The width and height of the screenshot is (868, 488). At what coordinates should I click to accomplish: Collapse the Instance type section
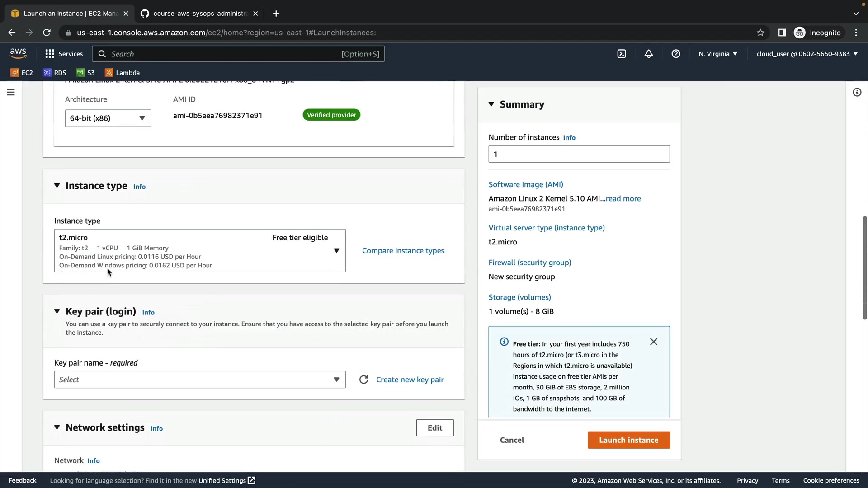click(x=57, y=186)
